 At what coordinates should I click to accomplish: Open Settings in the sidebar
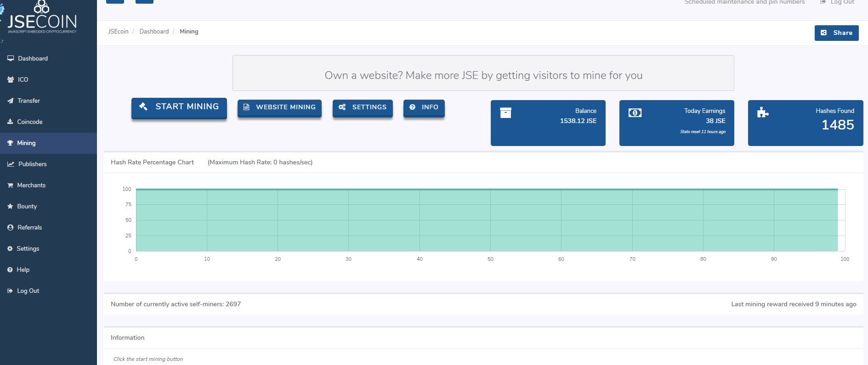coord(28,248)
